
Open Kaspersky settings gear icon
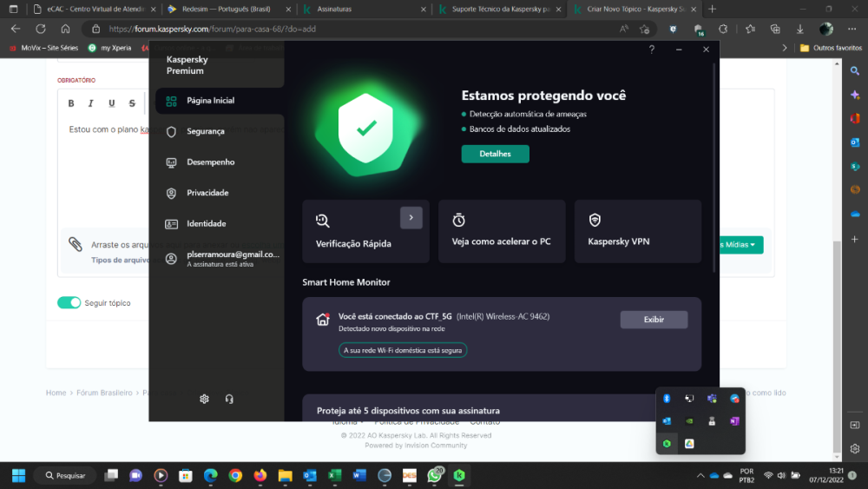click(x=204, y=399)
